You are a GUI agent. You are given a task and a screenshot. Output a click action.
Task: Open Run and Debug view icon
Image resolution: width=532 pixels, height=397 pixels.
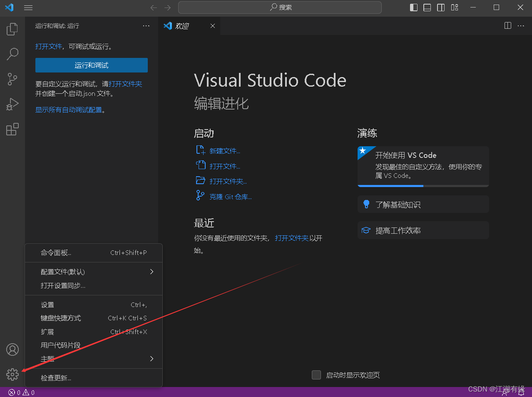click(x=12, y=104)
